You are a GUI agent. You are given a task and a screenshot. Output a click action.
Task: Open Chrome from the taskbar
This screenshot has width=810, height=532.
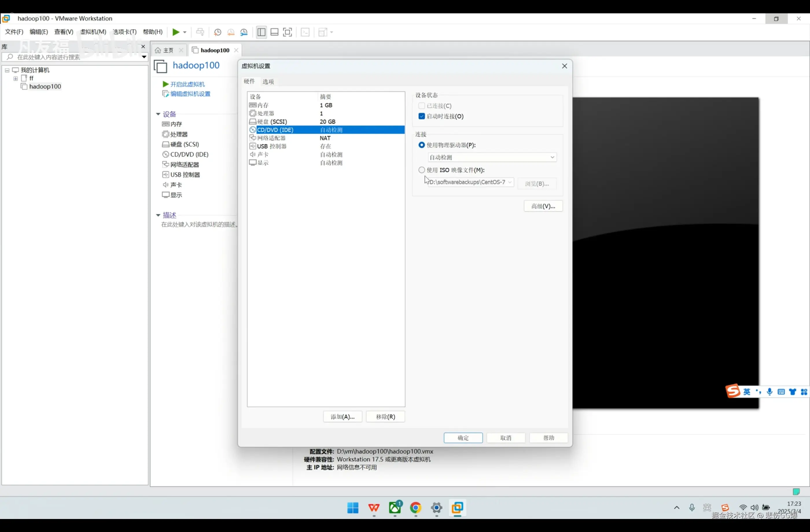click(x=415, y=507)
